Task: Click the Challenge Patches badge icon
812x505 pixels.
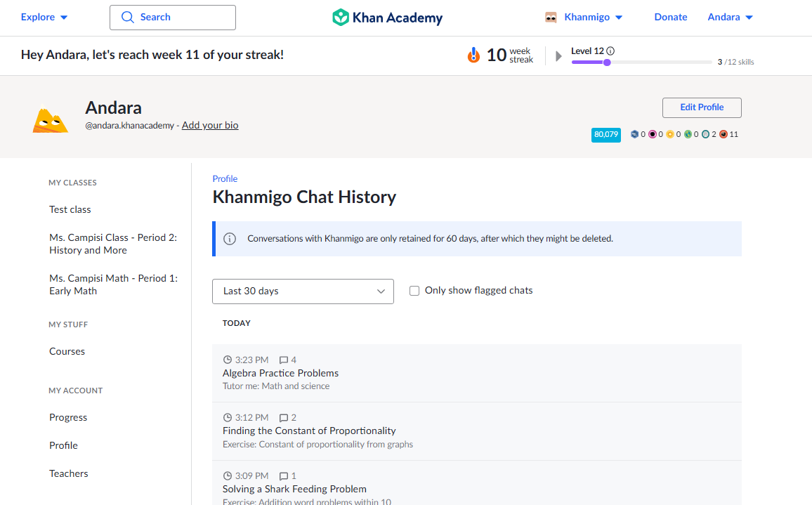Action: [634, 134]
